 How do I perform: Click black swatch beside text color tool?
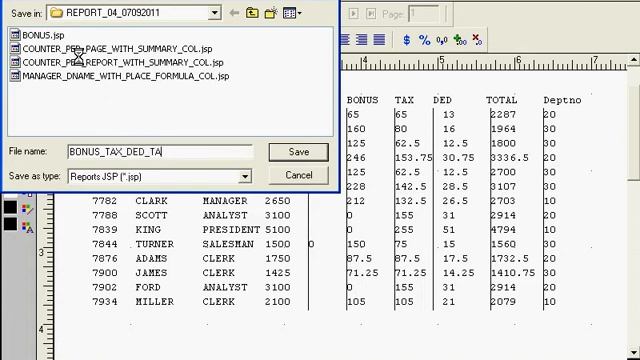click(10, 224)
